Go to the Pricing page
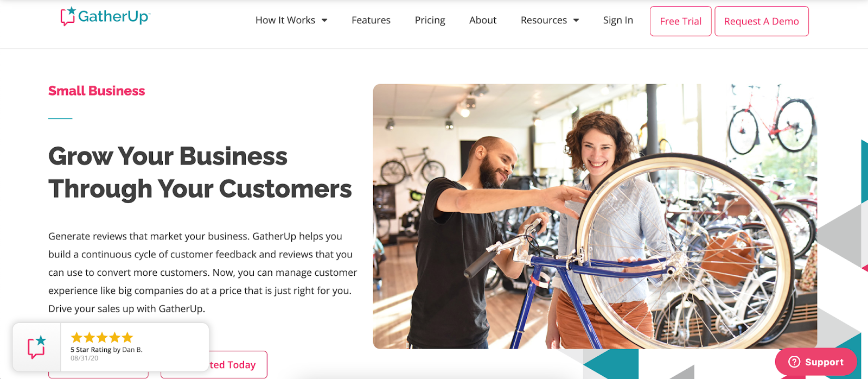Image resolution: width=868 pixels, height=379 pixels. pyautogui.click(x=430, y=20)
